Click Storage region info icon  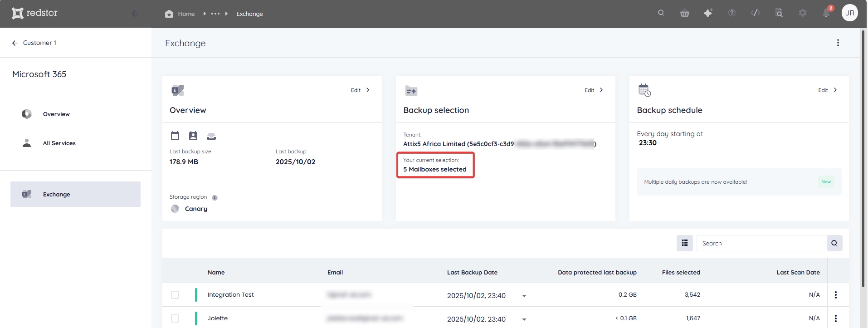(215, 197)
